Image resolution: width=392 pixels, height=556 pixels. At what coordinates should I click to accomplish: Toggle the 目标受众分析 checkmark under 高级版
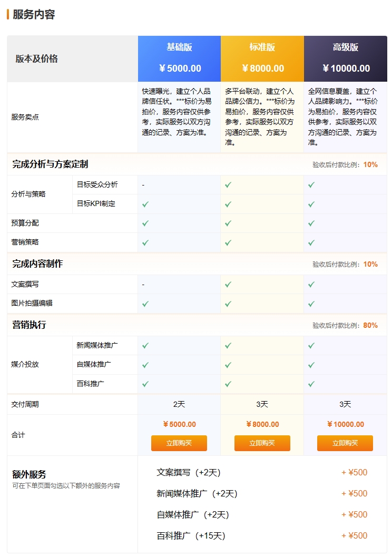(311, 184)
